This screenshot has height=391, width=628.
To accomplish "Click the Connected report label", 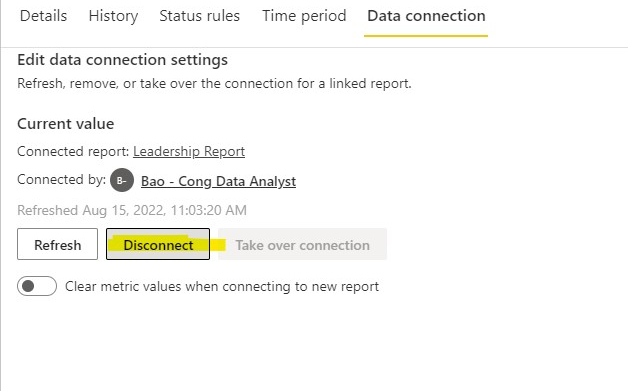I will click(73, 151).
